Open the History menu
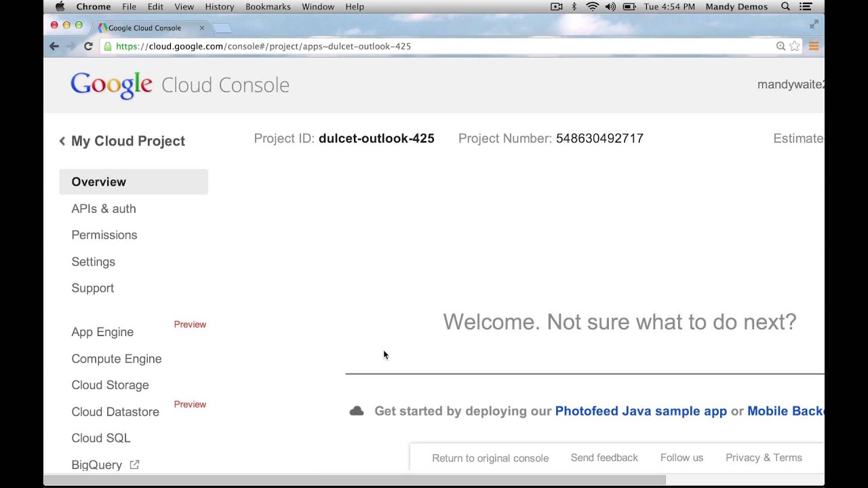Viewport: 868px width, 488px height. coord(220,7)
